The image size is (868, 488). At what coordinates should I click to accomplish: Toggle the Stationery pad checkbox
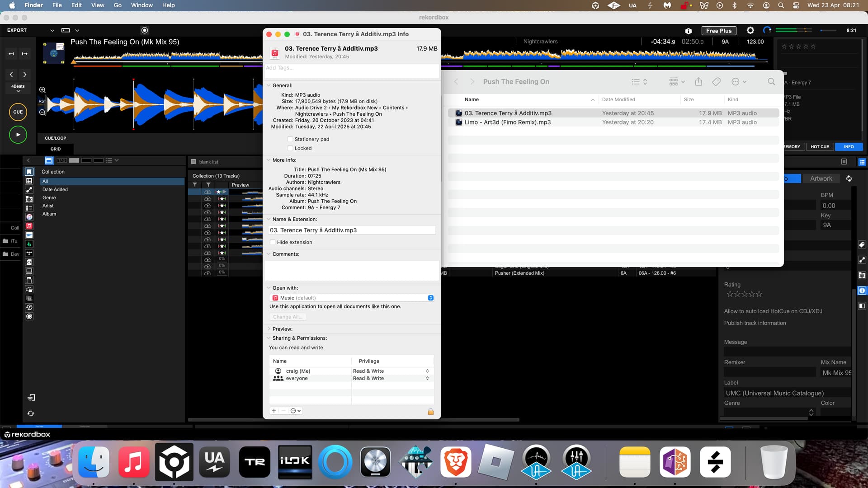click(290, 139)
